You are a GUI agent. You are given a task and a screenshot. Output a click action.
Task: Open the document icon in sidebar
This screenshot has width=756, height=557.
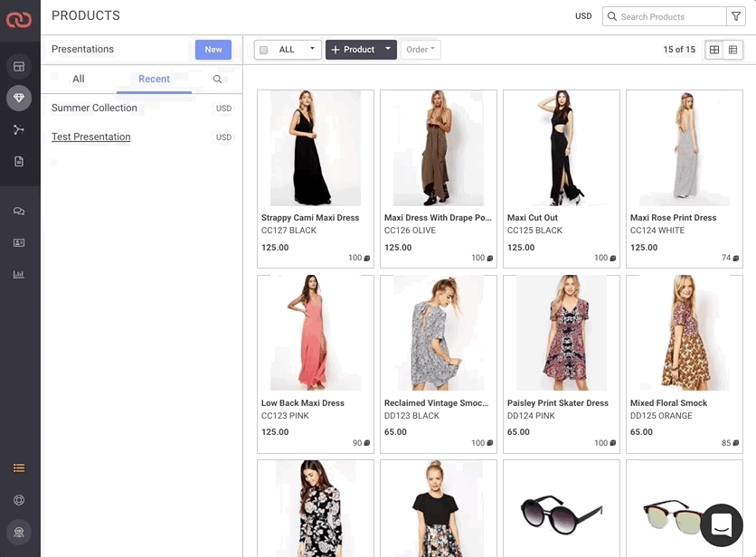19,162
